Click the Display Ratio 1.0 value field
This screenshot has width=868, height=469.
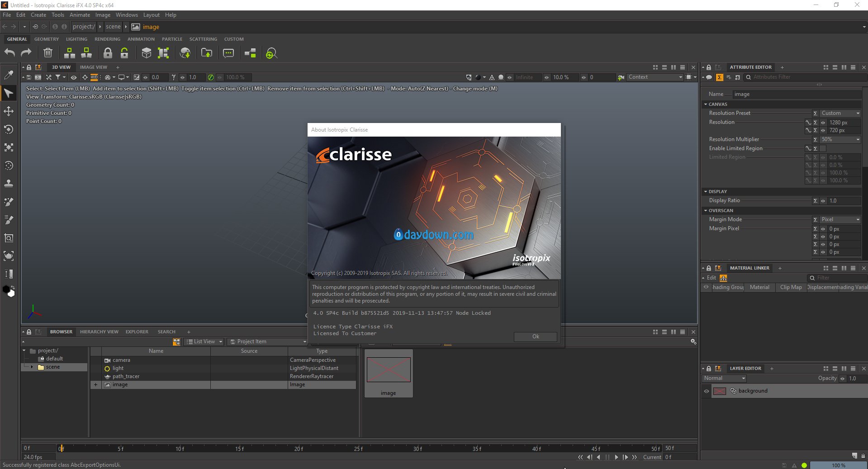pos(844,201)
